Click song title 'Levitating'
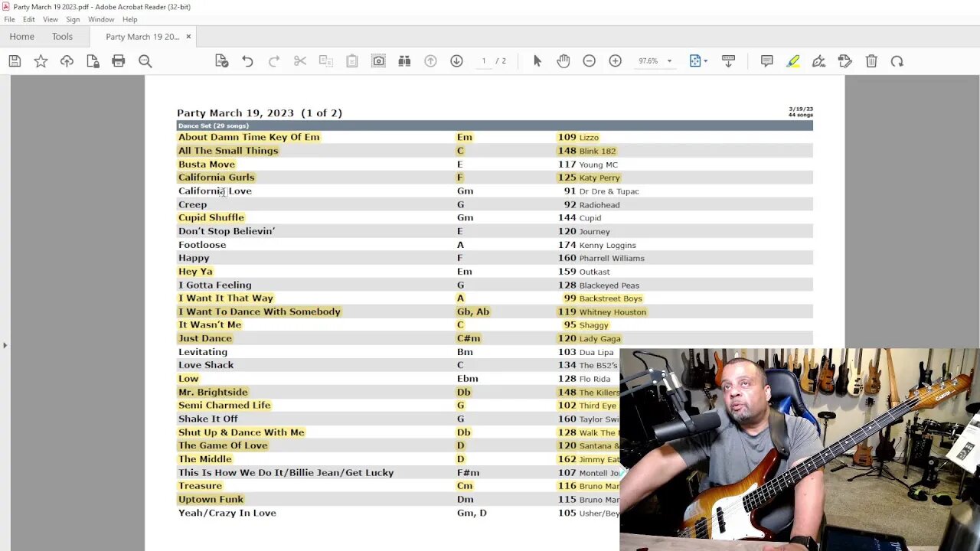 pyautogui.click(x=203, y=352)
